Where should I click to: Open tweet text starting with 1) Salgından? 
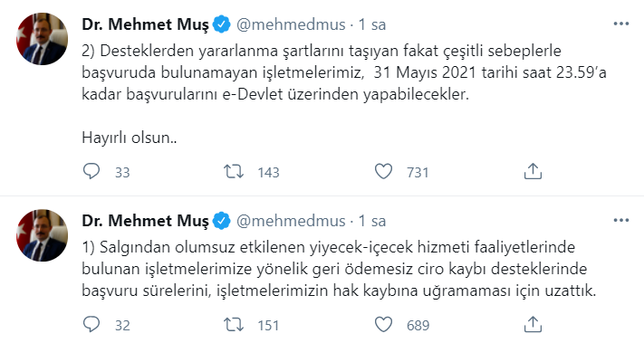(339, 269)
